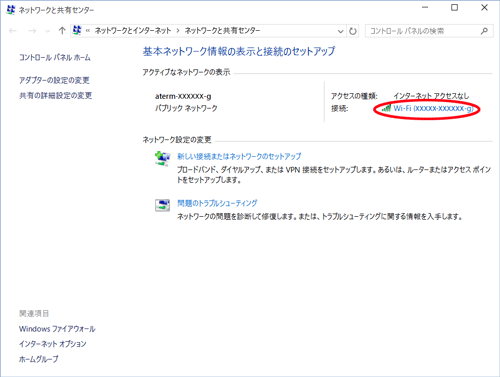Select ネットワークと共有センター breadcrumb

(222, 31)
